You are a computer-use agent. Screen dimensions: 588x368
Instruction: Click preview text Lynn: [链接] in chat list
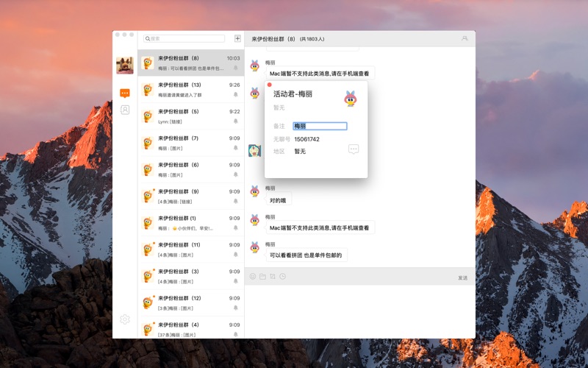[170, 121]
